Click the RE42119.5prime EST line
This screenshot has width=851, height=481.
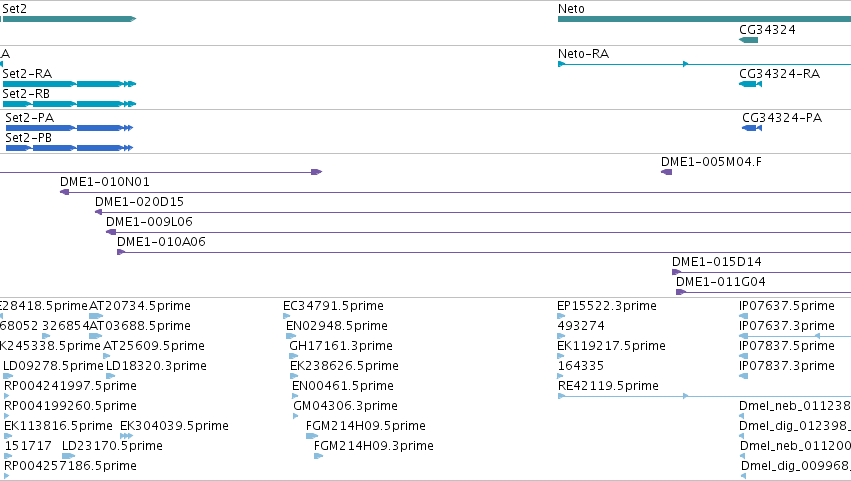click(704, 396)
